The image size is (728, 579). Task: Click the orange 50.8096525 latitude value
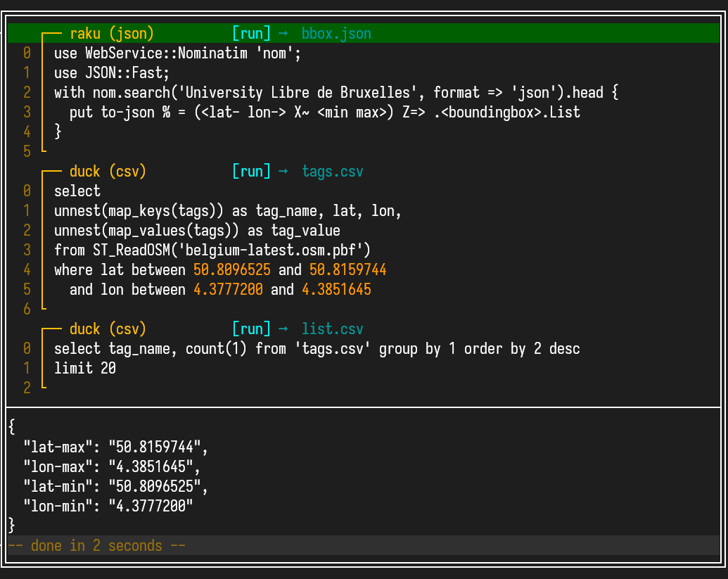tap(231, 270)
